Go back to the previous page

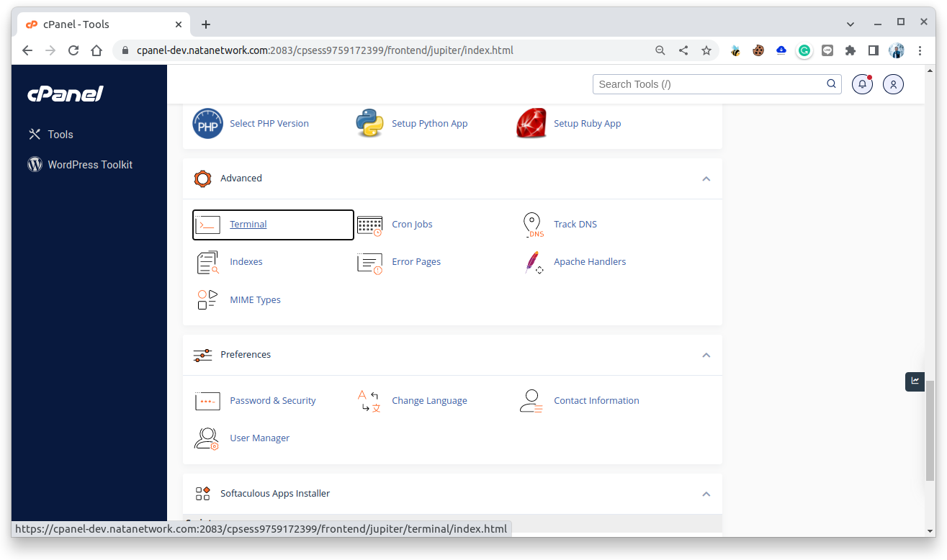[x=27, y=50]
